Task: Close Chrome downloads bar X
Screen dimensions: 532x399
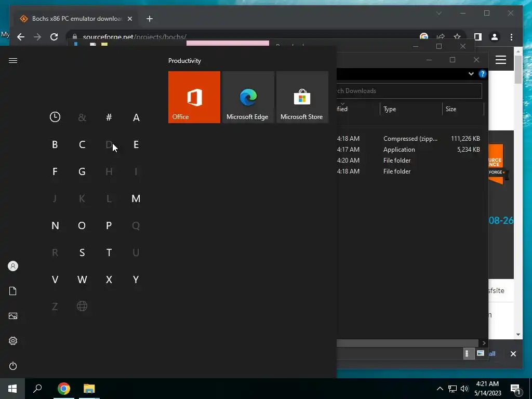Action: [513, 354]
